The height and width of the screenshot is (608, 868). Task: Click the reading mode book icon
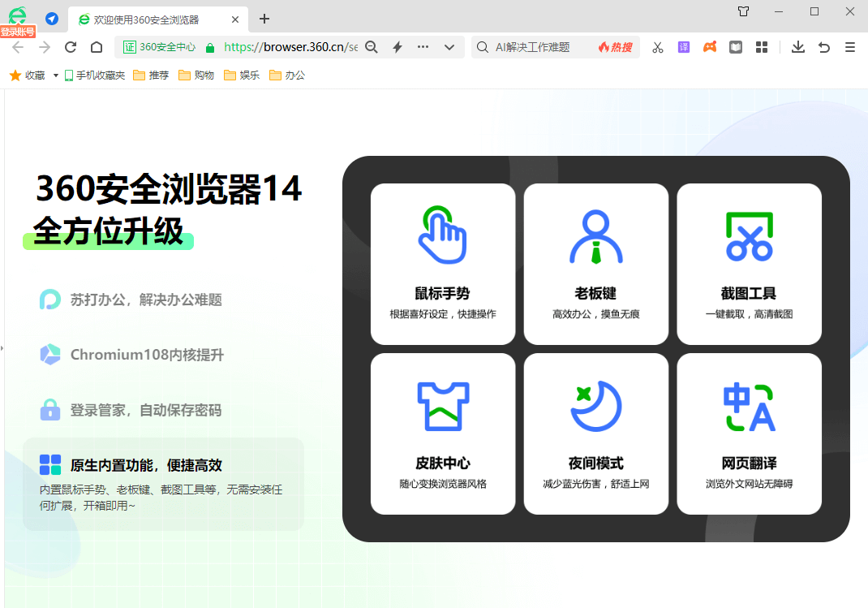pos(736,47)
